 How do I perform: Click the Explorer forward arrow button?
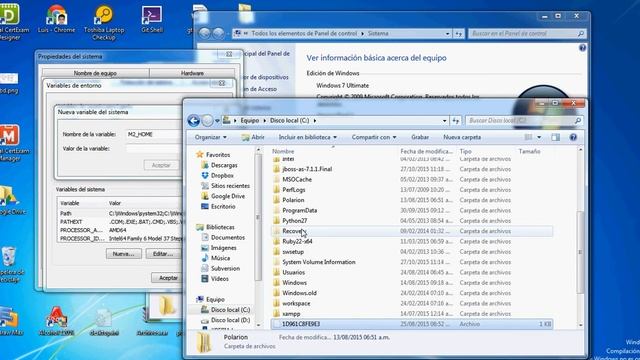click(x=207, y=120)
